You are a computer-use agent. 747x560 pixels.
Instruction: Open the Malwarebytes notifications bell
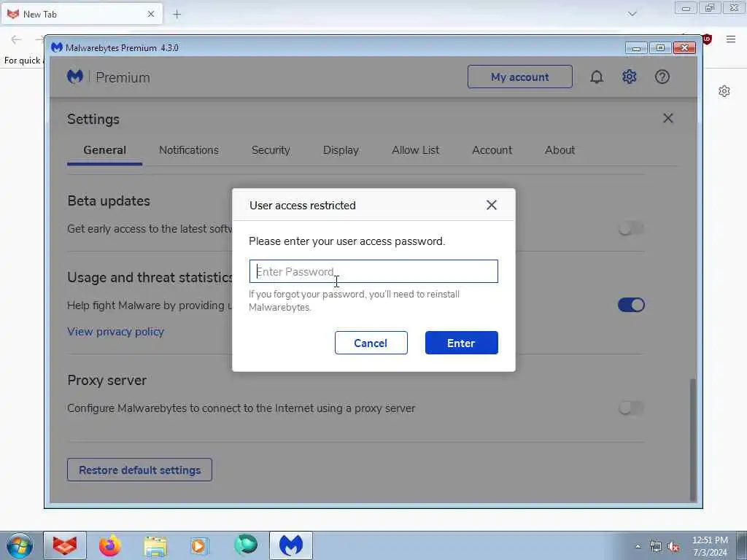pyautogui.click(x=597, y=77)
